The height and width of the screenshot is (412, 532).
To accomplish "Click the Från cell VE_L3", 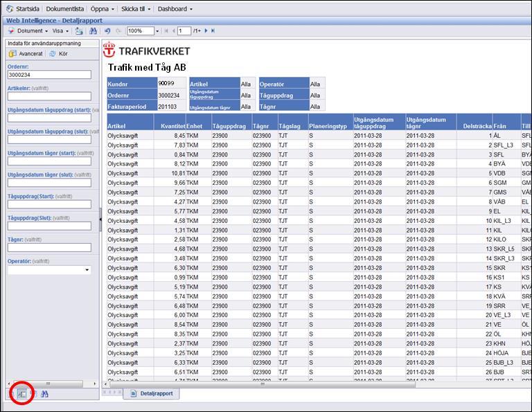I will point(502,315).
